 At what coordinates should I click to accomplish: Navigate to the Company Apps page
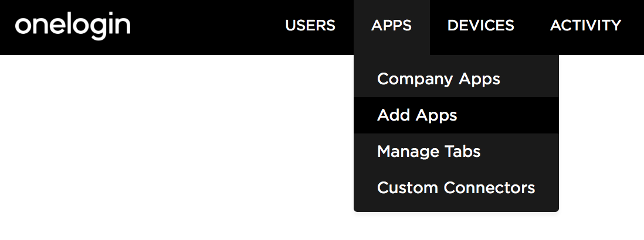coord(438,79)
